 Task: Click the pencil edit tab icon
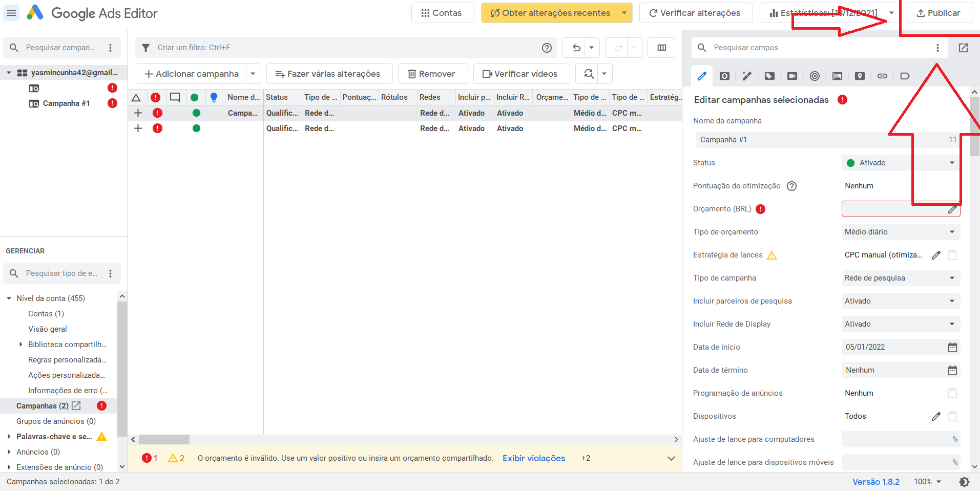coord(702,76)
